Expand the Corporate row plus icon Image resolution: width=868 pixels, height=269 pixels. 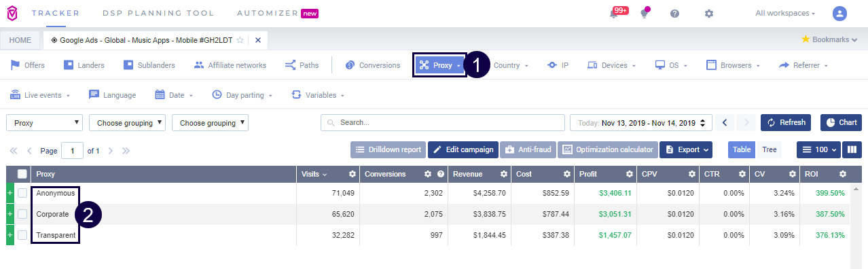click(10, 214)
